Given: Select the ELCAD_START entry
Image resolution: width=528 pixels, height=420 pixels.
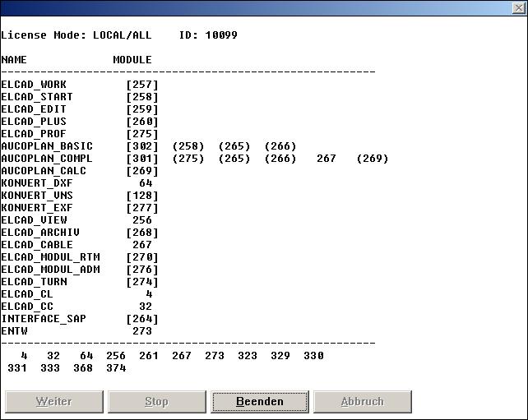Looking at the screenshot, I should click(37, 97).
